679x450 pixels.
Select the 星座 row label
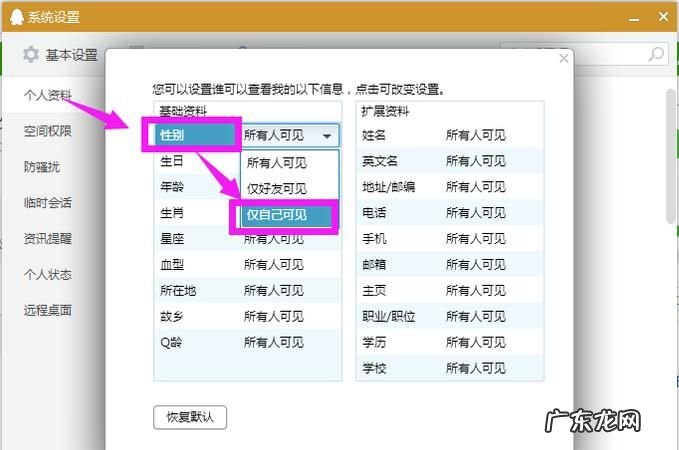tap(172, 239)
